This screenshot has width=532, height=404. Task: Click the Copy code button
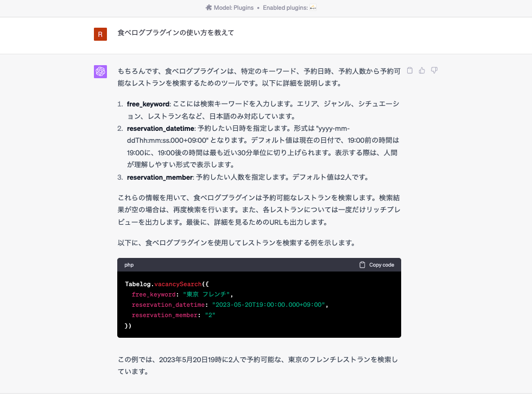coord(377,265)
